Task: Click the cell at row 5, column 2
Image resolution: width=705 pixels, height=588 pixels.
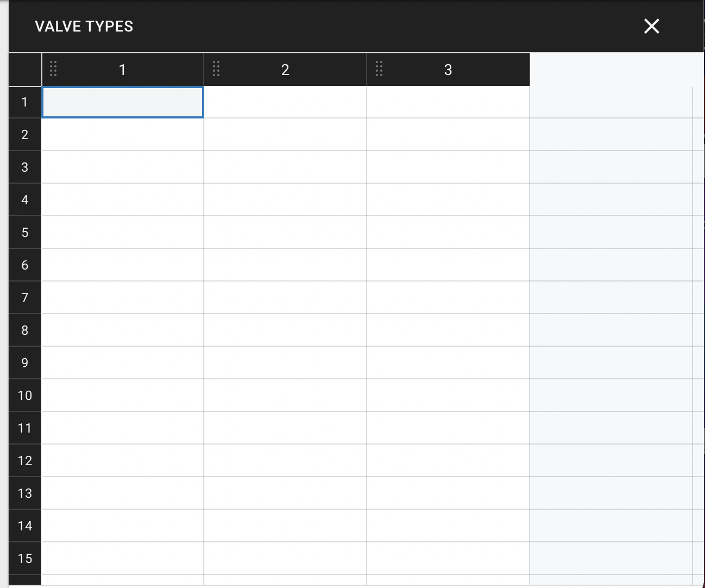Action: coord(285,232)
